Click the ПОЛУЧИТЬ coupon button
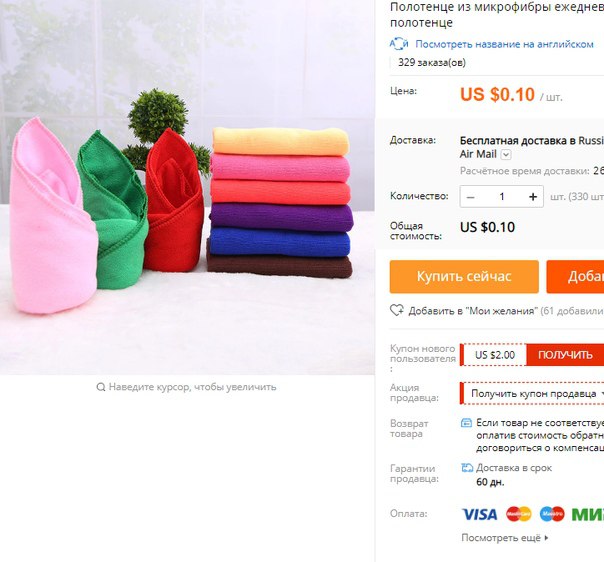 click(565, 355)
